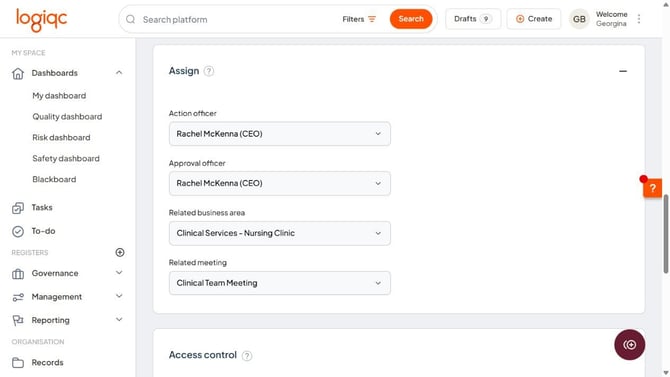Click the To-do label in sidebar

pos(43,231)
